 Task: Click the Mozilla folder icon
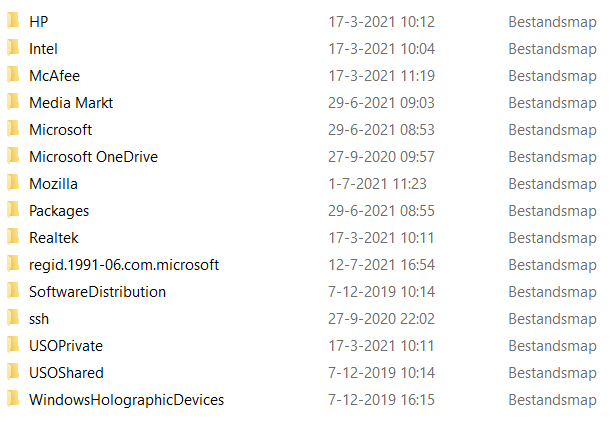coord(13,183)
